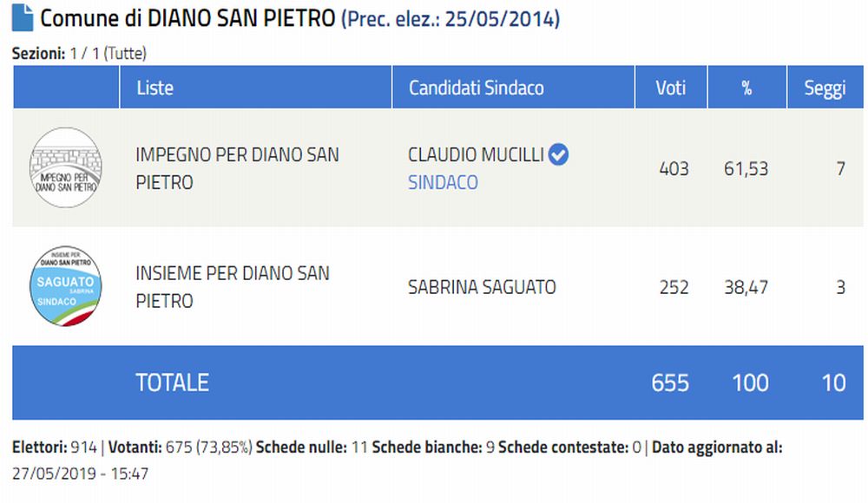Click the percent column header
Viewport: 868px width, 503px height.
pyautogui.click(x=746, y=88)
